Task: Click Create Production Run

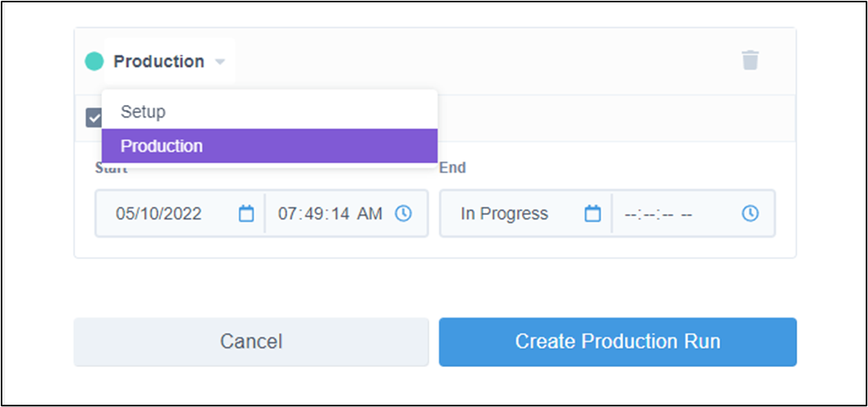Action: coord(618,341)
